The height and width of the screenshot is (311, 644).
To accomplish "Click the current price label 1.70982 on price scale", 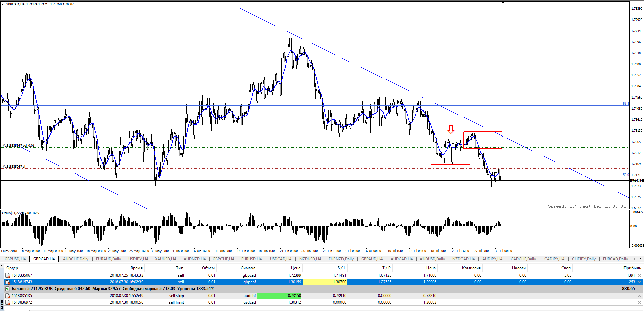I will click(x=637, y=181).
